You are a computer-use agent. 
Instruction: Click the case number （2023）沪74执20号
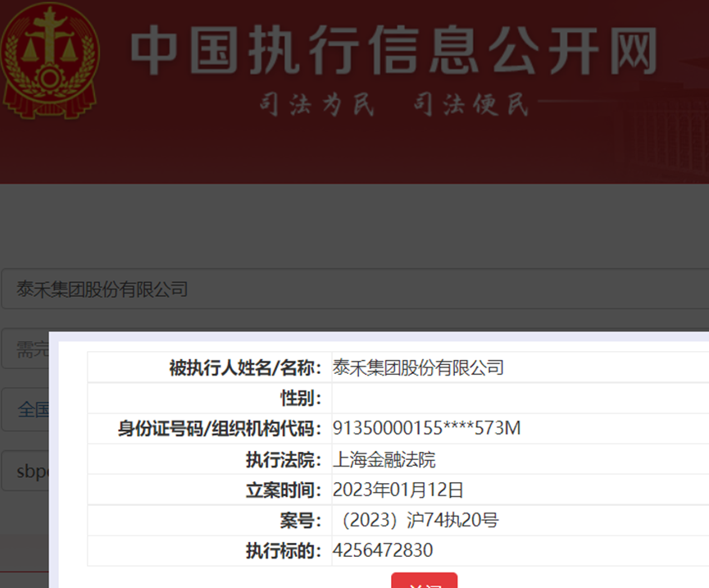coord(416,520)
